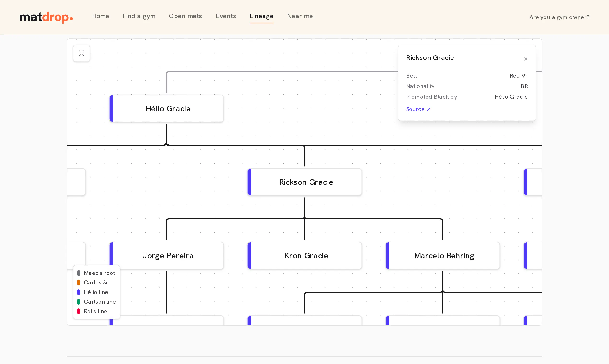Click the fullscreen expand icon on the lineage canvas
The image size is (609, 364).
82,53
